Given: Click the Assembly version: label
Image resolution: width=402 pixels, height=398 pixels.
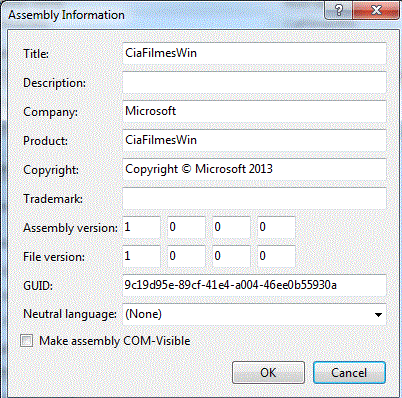Looking at the screenshot, I should coord(70,228).
